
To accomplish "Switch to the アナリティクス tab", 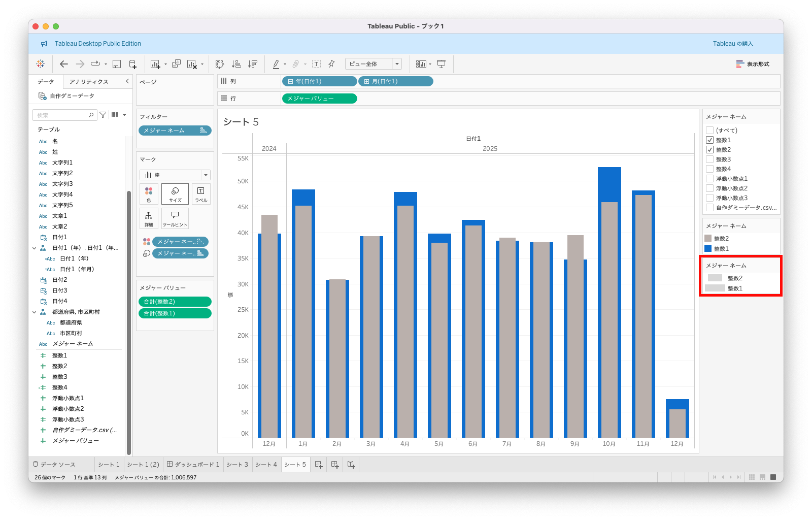I will click(x=89, y=82).
